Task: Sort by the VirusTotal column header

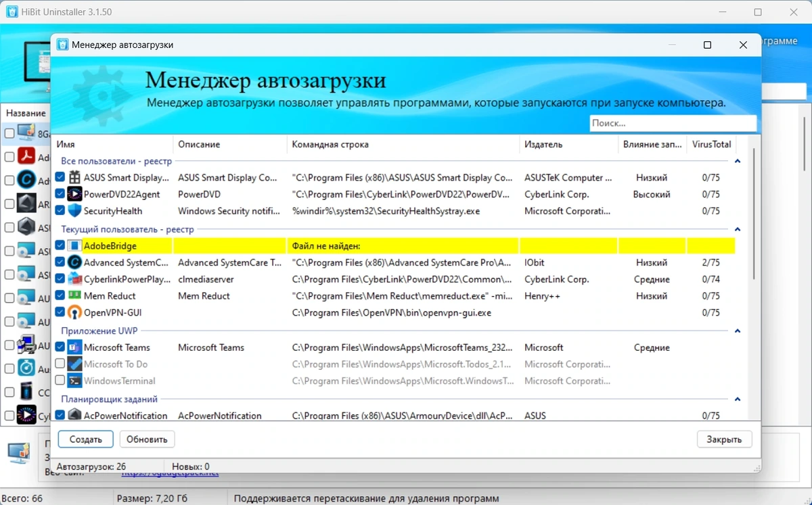Action: (x=711, y=144)
